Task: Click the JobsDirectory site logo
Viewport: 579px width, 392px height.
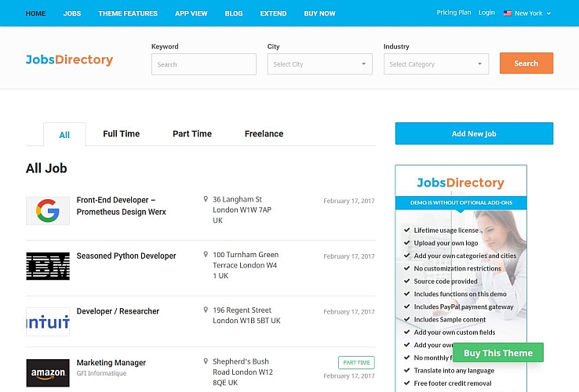Action: pos(69,60)
